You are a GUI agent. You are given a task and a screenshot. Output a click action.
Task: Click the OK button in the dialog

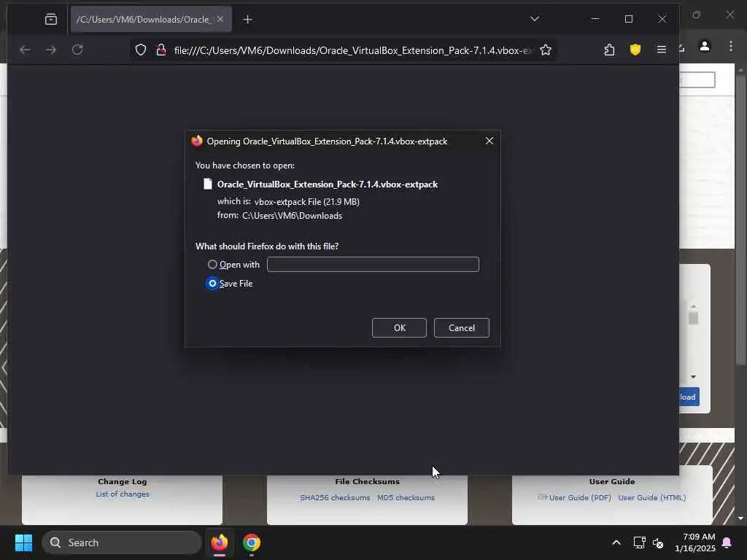coord(399,327)
